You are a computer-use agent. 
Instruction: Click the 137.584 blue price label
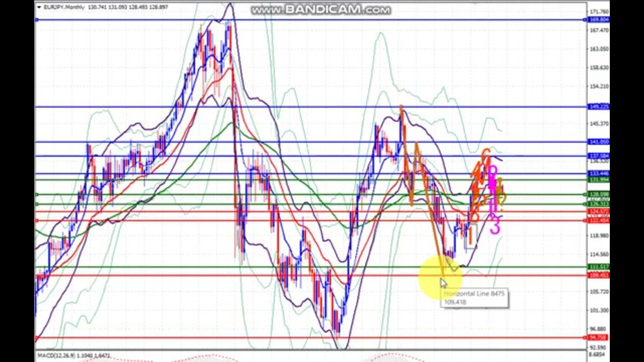tap(599, 156)
